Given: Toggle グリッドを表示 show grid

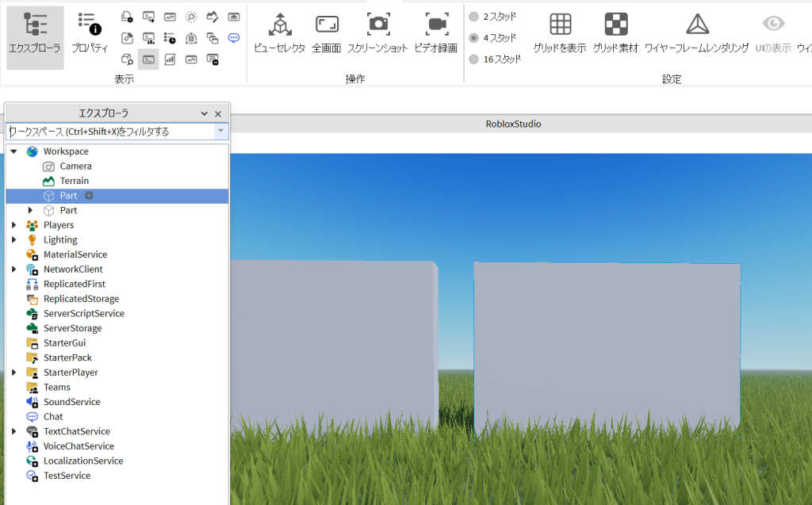Looking at the screenshot, I should [560, 33].
